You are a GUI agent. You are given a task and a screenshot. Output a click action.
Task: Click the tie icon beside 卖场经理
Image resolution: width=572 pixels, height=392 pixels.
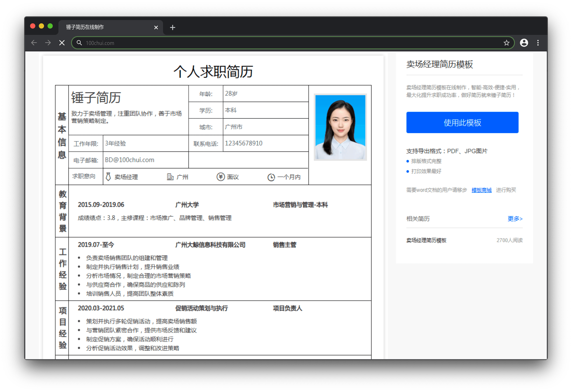click(108, 177)
